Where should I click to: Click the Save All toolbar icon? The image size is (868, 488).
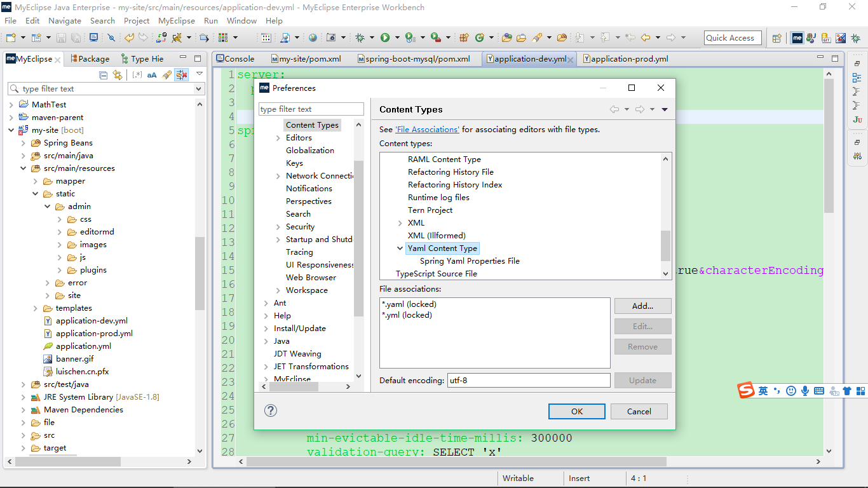(76, 37)
